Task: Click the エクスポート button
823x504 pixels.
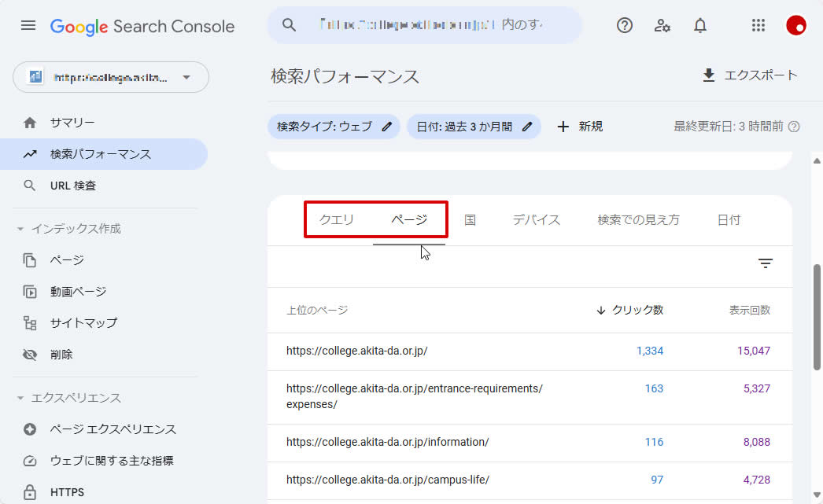Action: [749, 75]
